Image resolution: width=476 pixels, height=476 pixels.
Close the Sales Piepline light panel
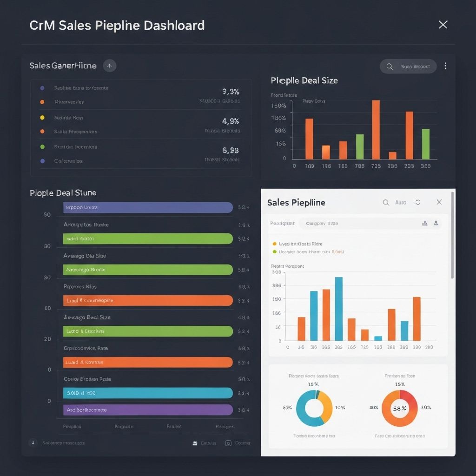439,202
